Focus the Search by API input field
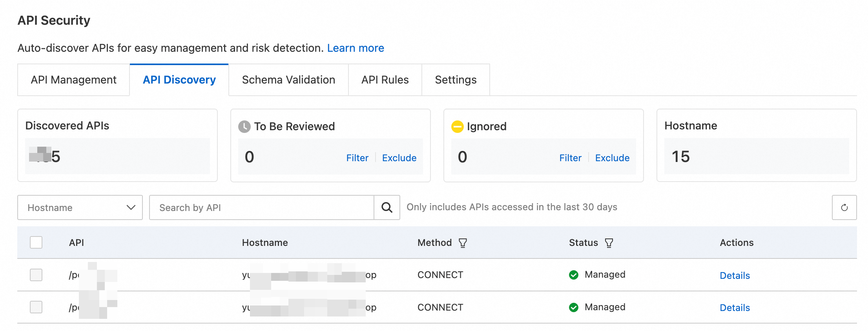Screen dimensions: 868x331 click(x=261, y=207)
